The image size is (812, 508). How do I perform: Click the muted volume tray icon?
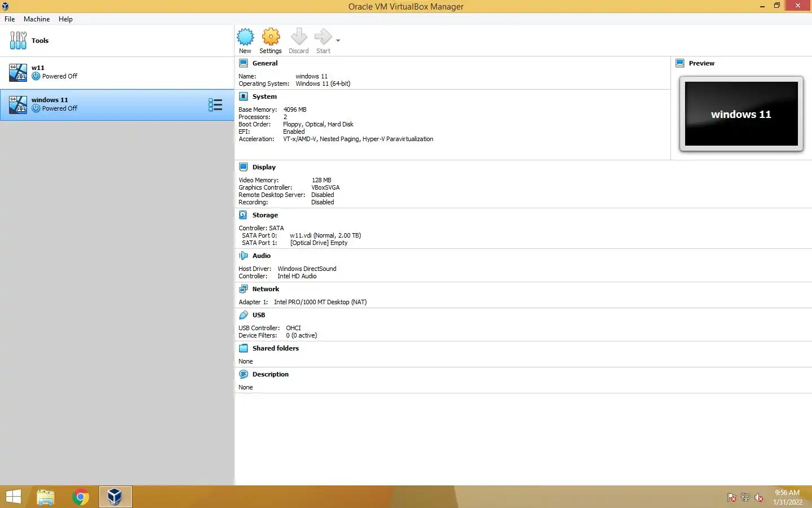point(759,497)
